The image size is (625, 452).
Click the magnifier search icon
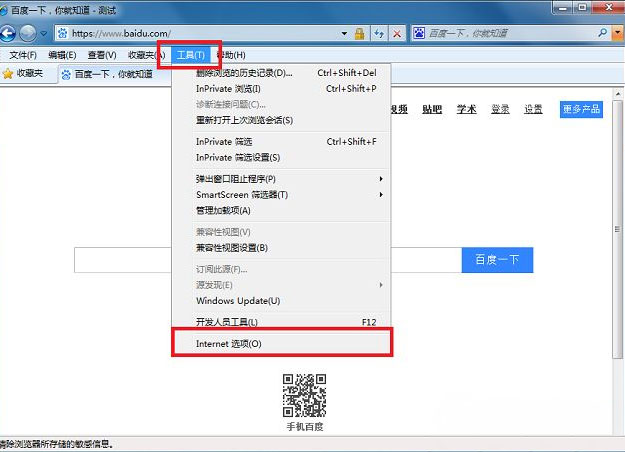(x=603, y=33)
